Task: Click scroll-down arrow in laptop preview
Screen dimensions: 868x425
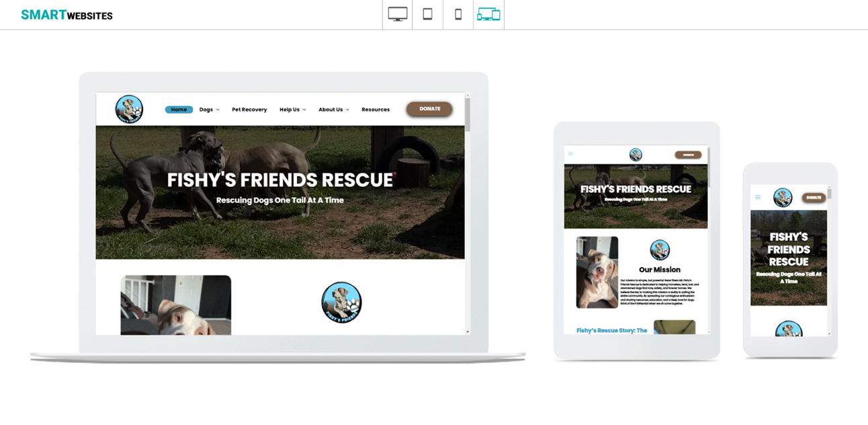Action: (468, 332)
